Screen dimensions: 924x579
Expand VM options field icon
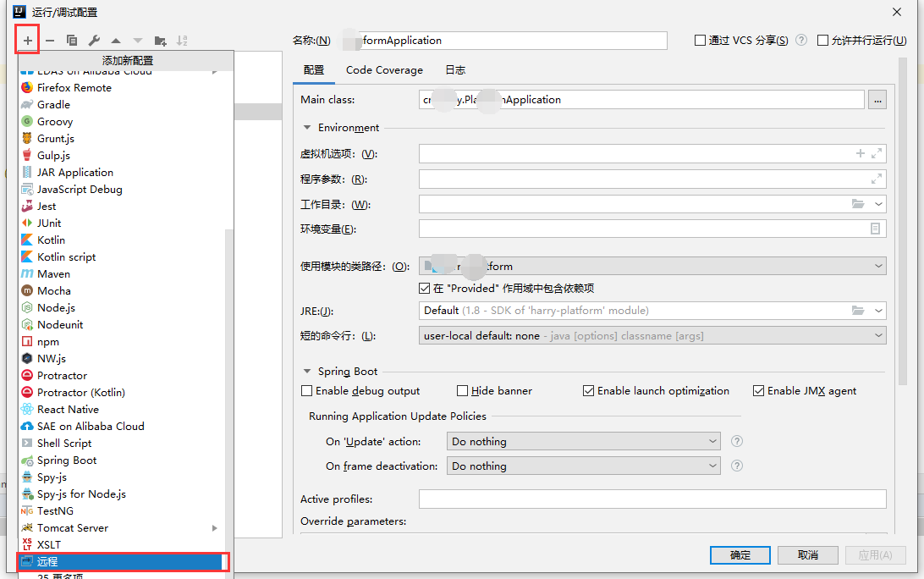point(877,154)
